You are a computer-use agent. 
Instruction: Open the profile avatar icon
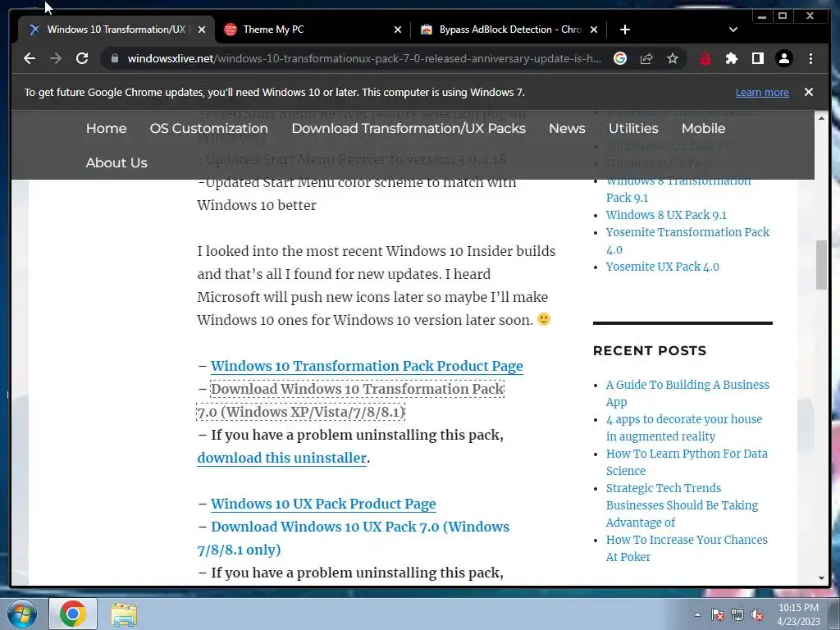click(x=784, y=58)
